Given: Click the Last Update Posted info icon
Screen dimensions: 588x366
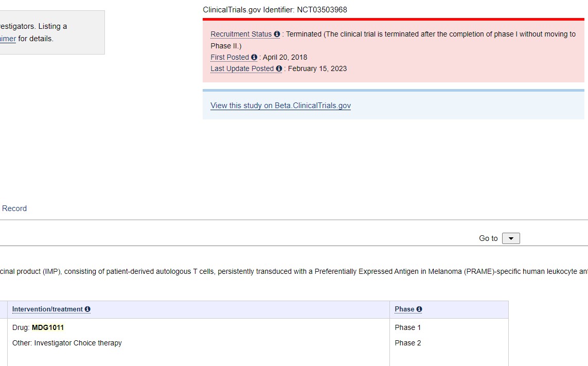Looking at the screenshot, I should pyautogui.click(x=278, y=68).
